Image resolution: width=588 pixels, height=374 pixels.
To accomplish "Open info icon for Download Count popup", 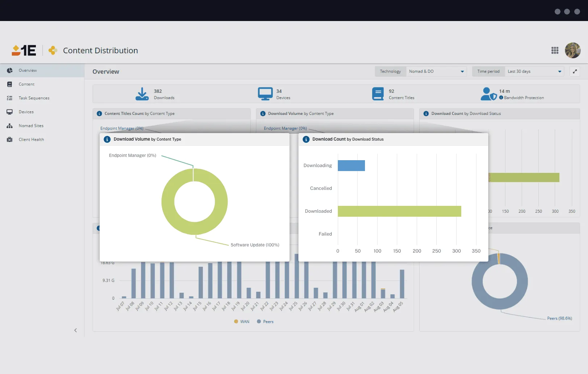I will [306, 139].
